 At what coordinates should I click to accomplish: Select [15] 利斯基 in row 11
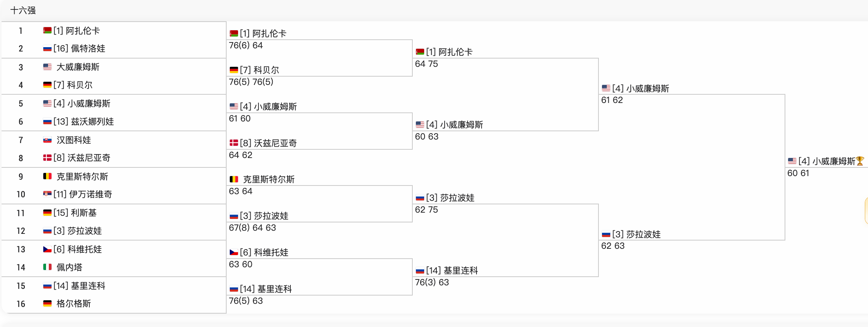[x=75, y=213]
